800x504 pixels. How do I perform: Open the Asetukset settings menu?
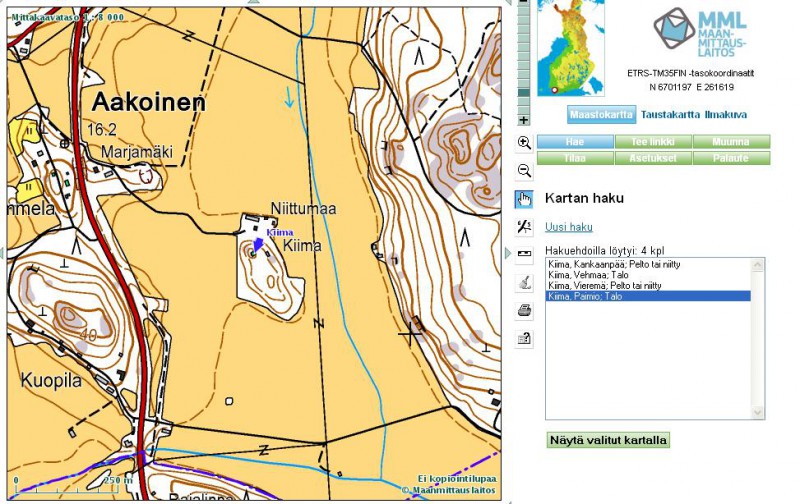(x=653, y=158)
